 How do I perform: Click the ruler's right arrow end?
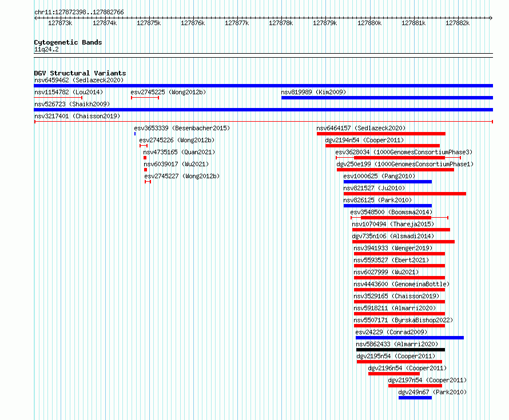[491, 18]
